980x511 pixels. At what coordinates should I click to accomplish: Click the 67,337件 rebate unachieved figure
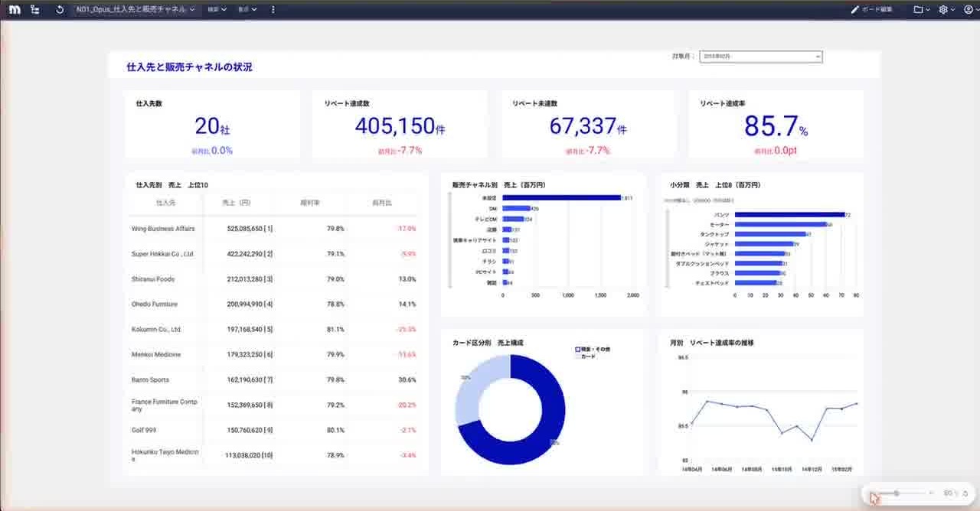pos(588,126)
